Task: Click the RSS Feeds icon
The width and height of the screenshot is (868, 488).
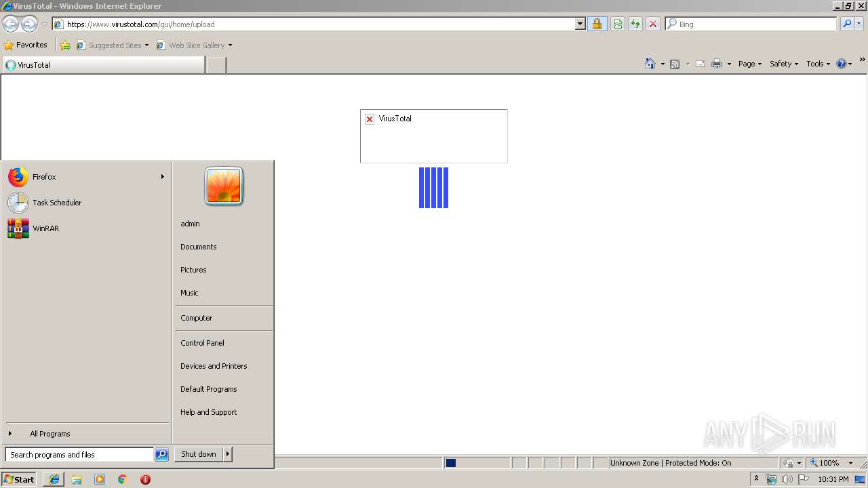Action: pos(675,64)
